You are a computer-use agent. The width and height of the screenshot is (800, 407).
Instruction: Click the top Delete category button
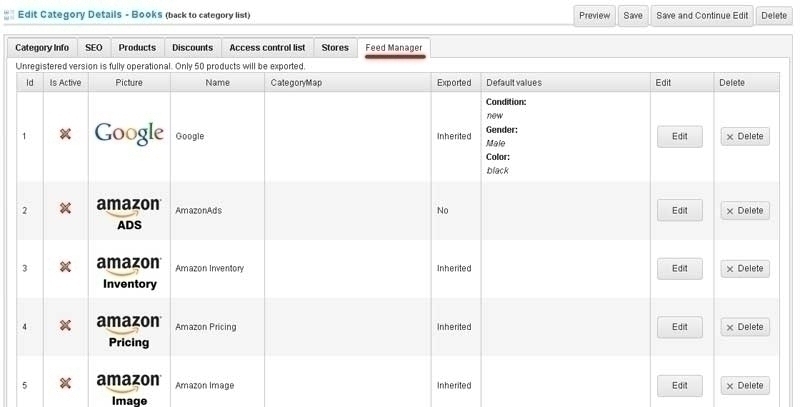tap(774, 16)
